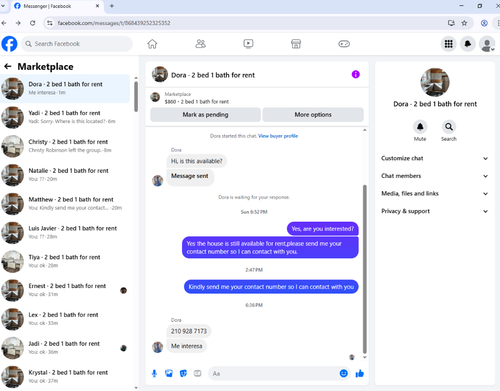Open the emoji picker icon
500x391 pixels.
(x=344, y=373)
